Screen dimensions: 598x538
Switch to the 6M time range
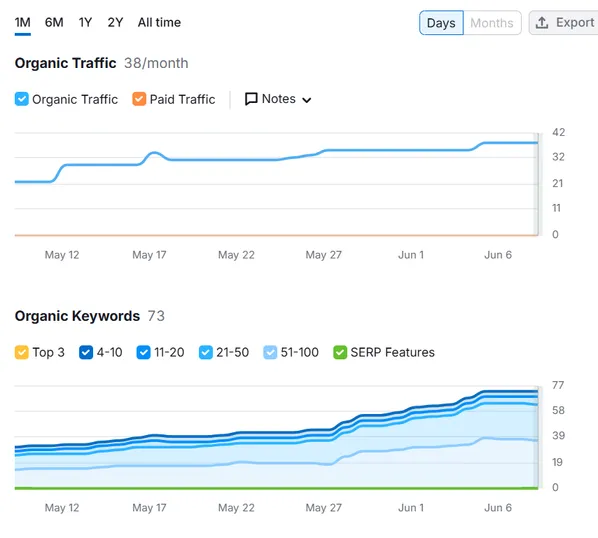pyautogui.click(x=54, y=22)
